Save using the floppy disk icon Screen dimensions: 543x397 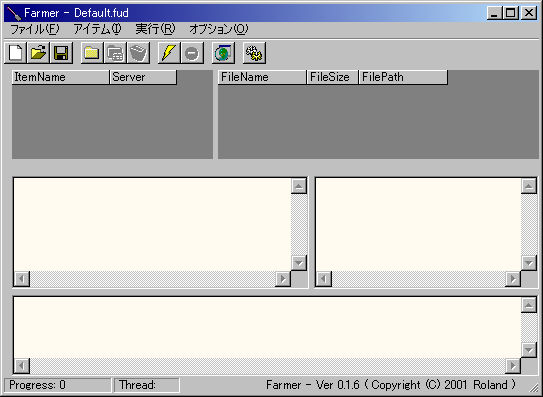point(61,53)
